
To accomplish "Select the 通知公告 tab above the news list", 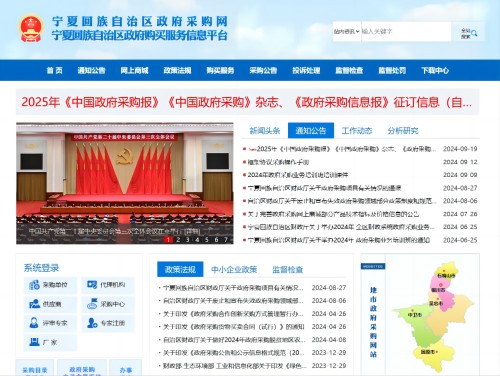I will click(x=311, y=130).
